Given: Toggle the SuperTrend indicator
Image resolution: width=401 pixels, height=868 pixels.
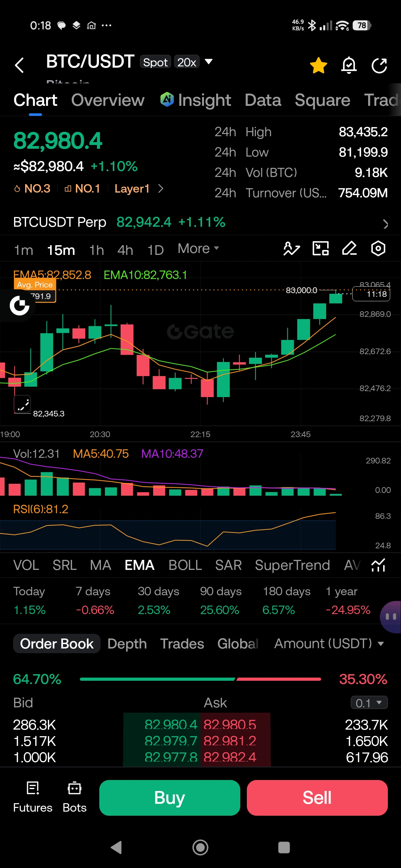Looking at the screenshot, I should [x=292, y=565].
